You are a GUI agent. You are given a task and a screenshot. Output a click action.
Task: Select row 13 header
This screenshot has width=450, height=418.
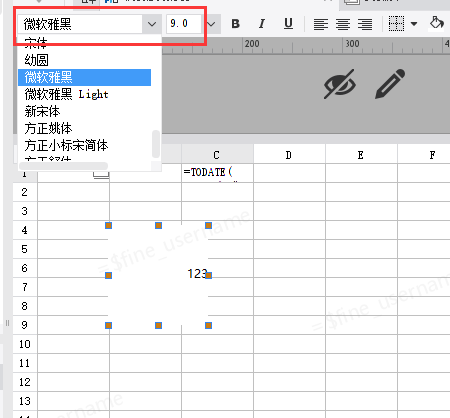tap(25, 401)
